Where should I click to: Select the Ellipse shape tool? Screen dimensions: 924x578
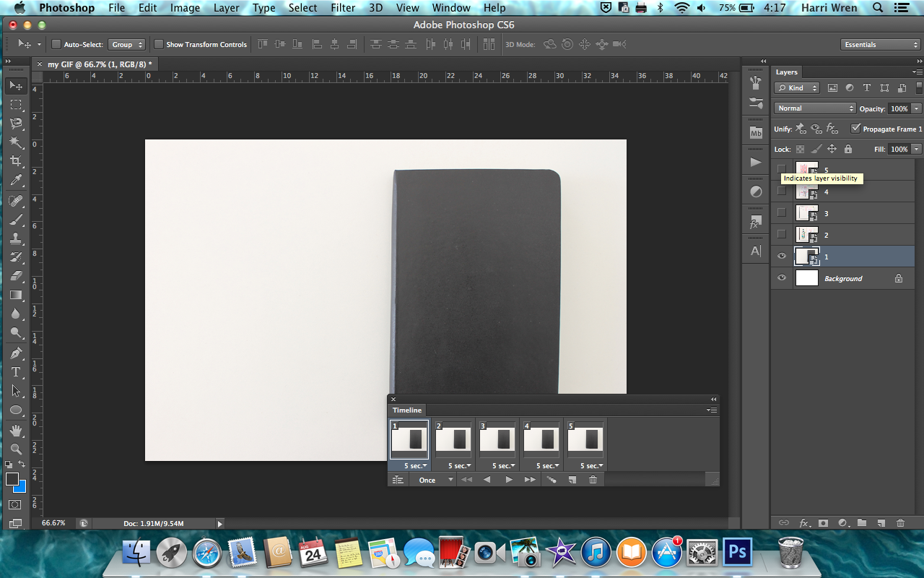(16, 410)
